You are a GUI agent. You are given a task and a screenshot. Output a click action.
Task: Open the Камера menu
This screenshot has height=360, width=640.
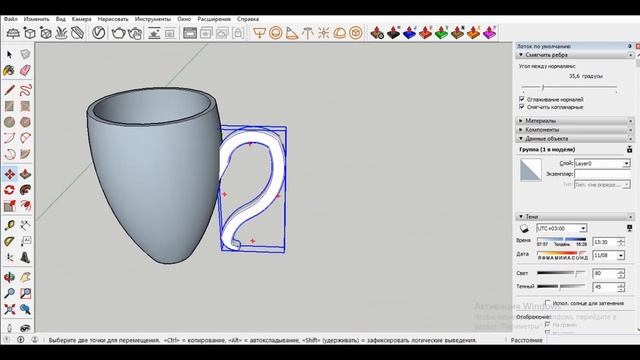coord(81,19)
